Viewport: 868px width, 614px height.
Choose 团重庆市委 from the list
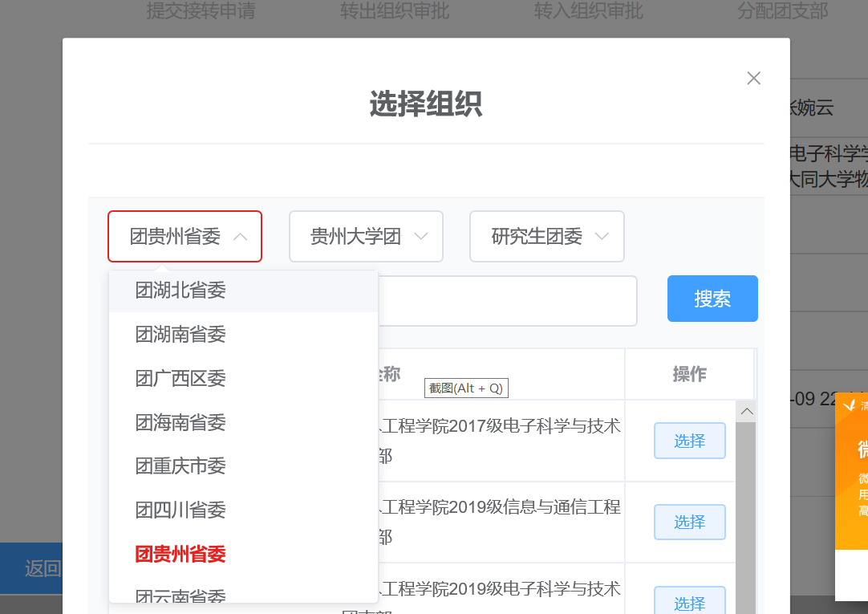click(180, 466)
